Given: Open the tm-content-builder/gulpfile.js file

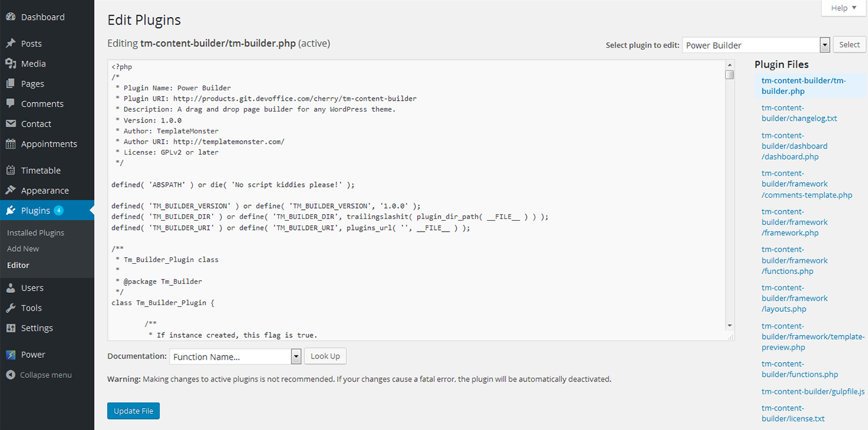Looking at the screenshot, I should 813,391.
